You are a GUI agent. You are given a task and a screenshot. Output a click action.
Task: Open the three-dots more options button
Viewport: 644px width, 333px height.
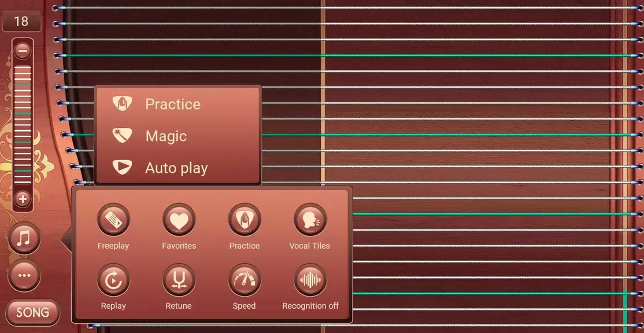coord(24,275)
